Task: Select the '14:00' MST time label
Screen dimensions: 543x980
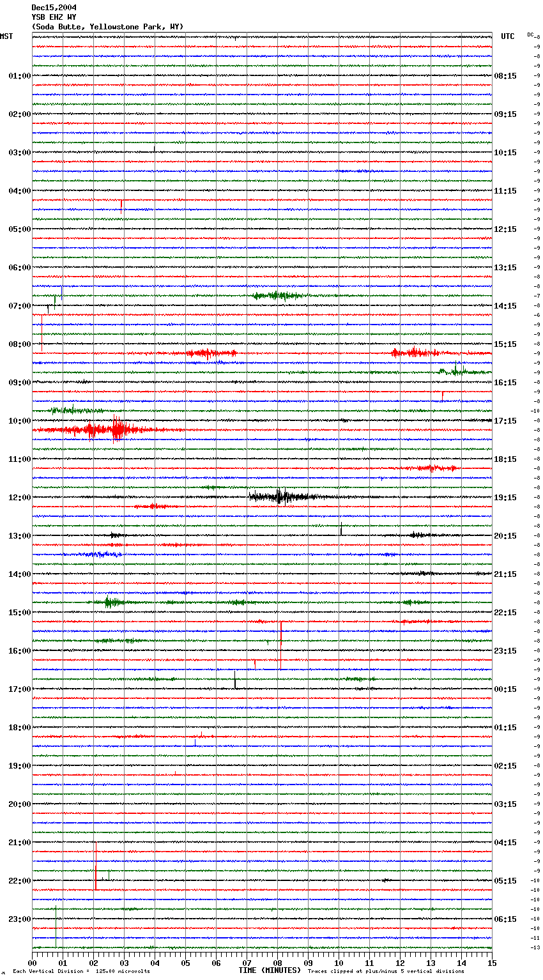Action: (x=20, y=574)
